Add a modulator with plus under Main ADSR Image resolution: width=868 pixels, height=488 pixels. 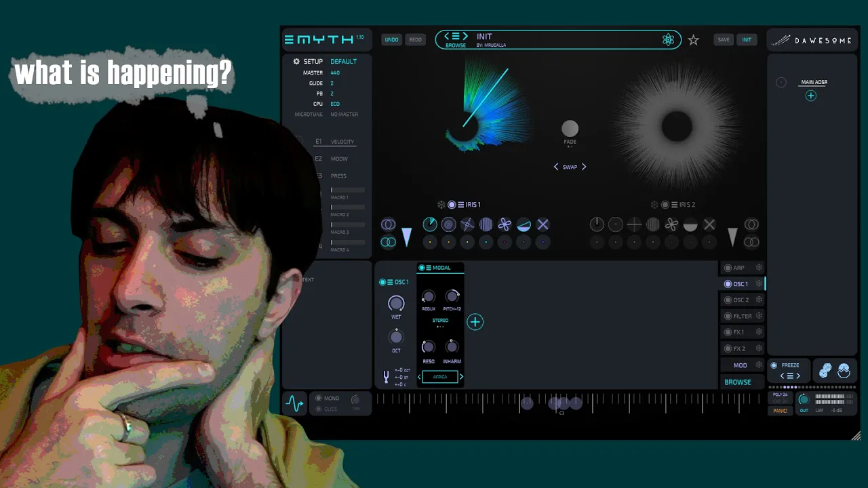pos(810,96)
